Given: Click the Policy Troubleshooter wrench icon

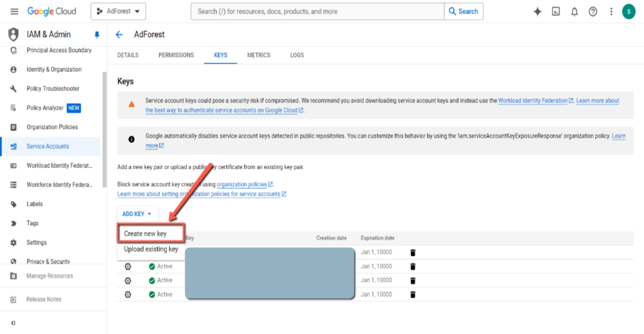Looking at the screenshot, I should pyautogui.click(x=14, y=89).
